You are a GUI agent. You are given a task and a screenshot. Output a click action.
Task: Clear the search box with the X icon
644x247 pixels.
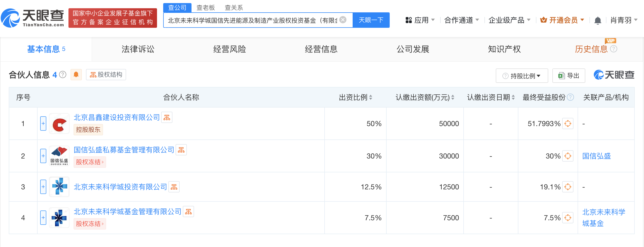click(343, 20)
